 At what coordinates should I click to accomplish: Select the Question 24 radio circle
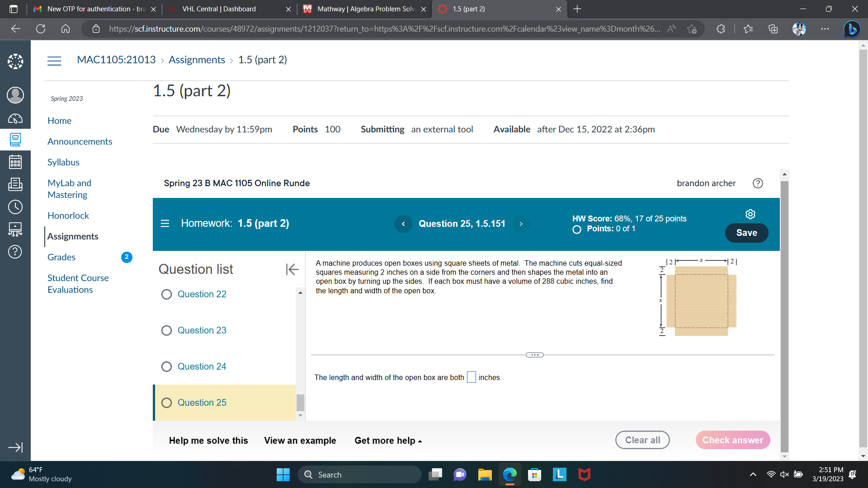[166, 367]
